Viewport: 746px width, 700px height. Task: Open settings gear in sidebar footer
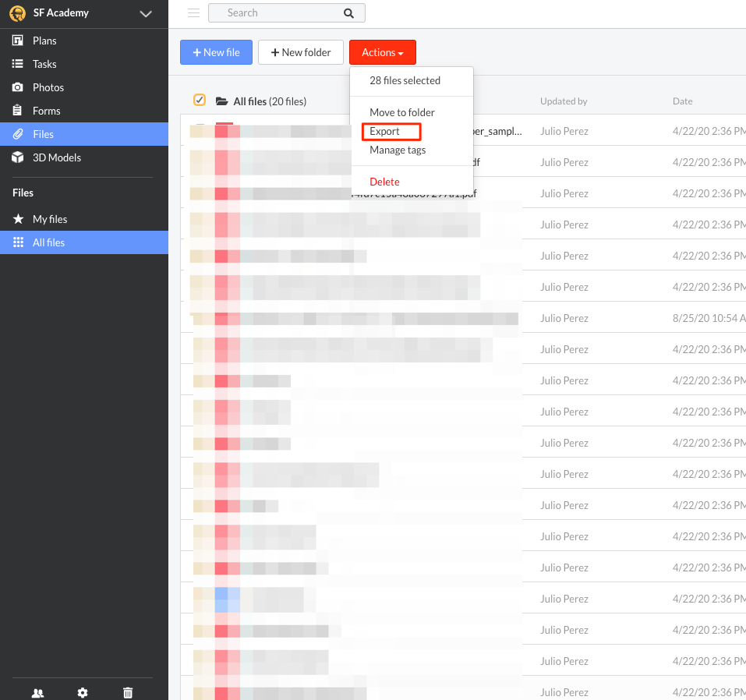click(x=83, y=693)
